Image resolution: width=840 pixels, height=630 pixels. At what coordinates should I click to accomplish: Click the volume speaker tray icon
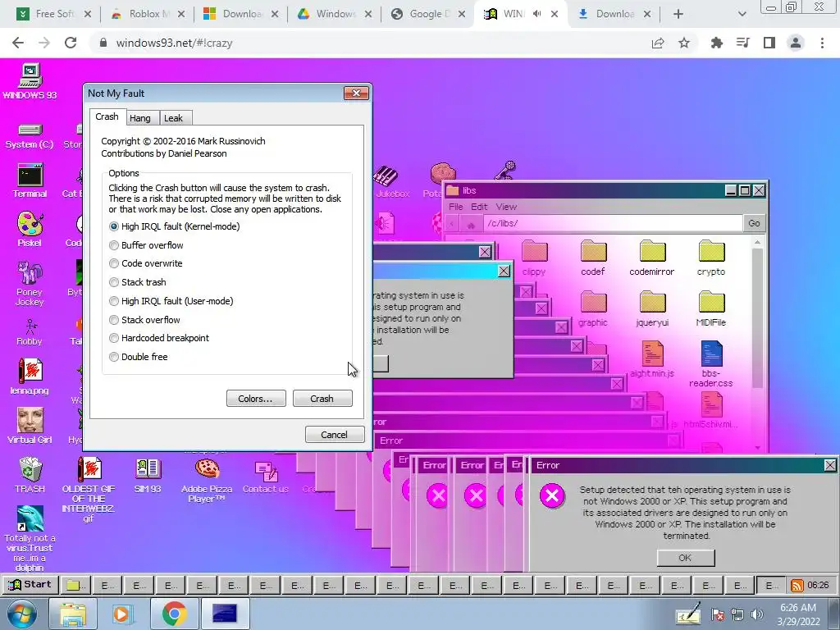(756, 615)
